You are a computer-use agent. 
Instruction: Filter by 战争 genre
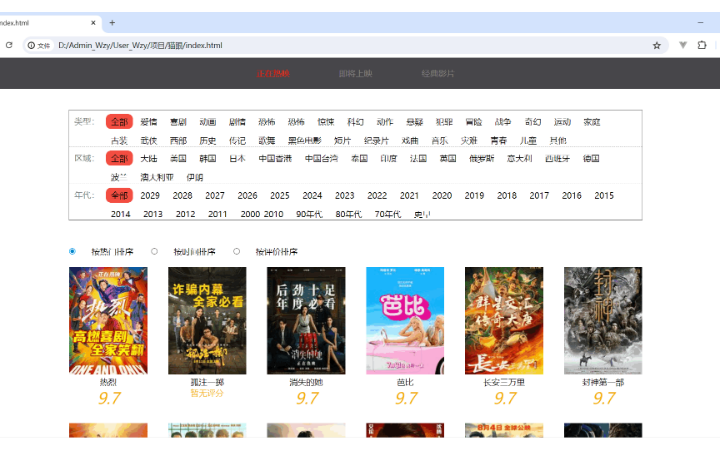click(x=503, y=122)
